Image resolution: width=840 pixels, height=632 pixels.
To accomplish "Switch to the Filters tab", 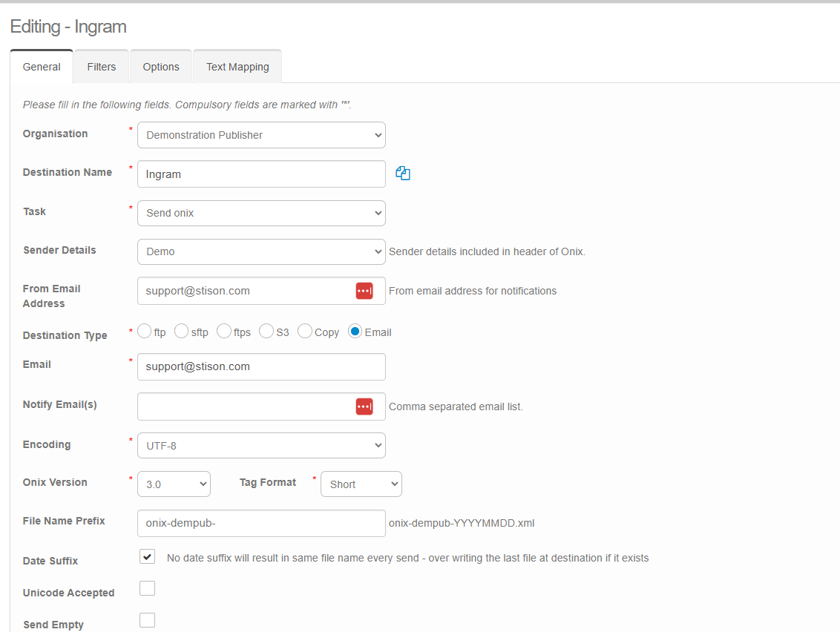I will click(x=102, y=67).
